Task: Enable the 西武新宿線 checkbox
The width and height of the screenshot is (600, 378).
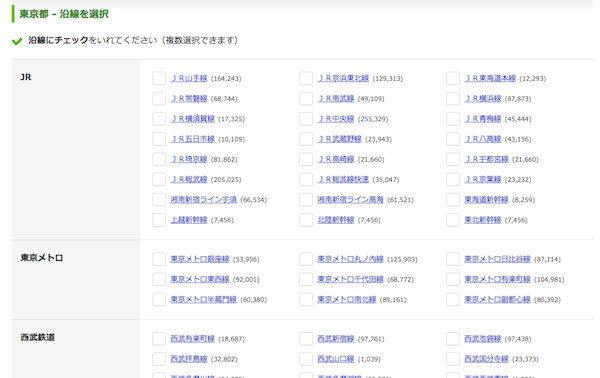Action: click(306, 339)
